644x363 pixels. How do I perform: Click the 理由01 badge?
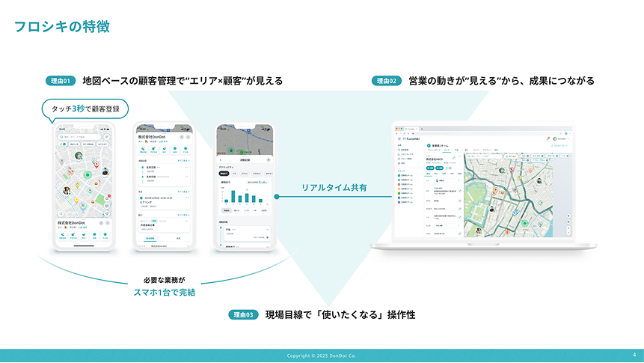pos(61,81)
